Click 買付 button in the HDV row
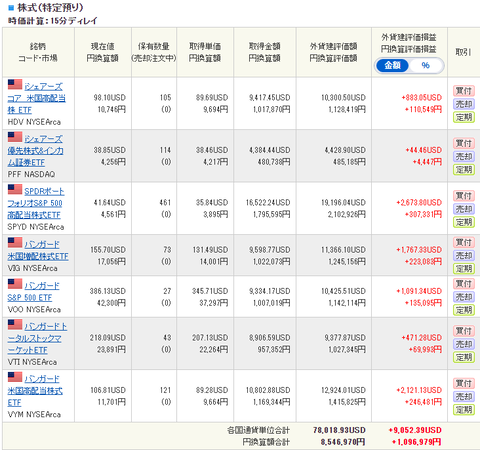This screenshot has height=450, width=480. [x=463, y=91]
